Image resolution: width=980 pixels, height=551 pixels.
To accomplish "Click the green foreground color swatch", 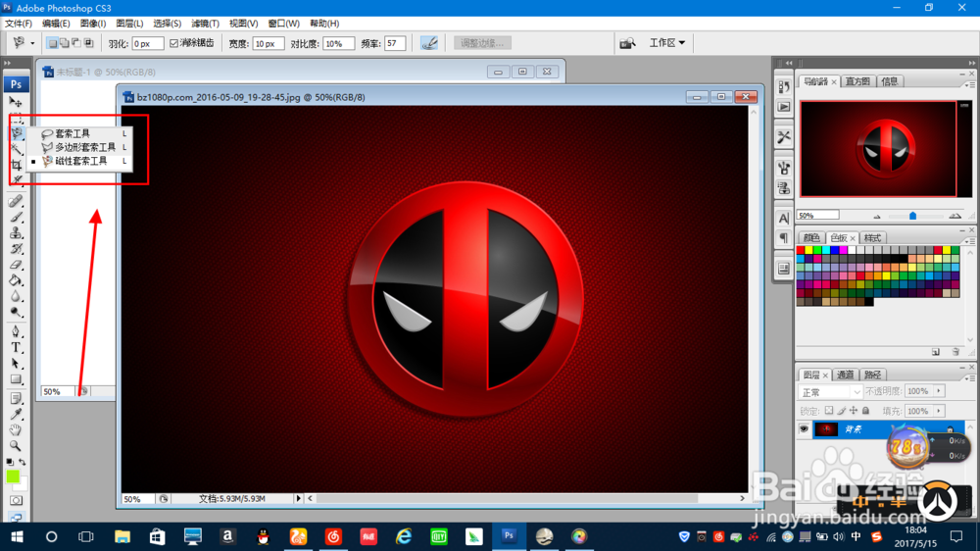I will [x=12, y=476].
